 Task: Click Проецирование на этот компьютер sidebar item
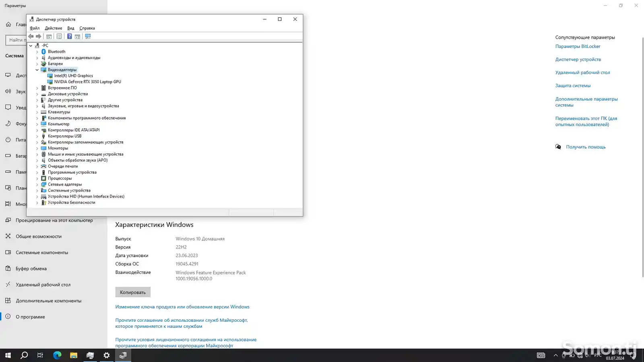point(54,220)
